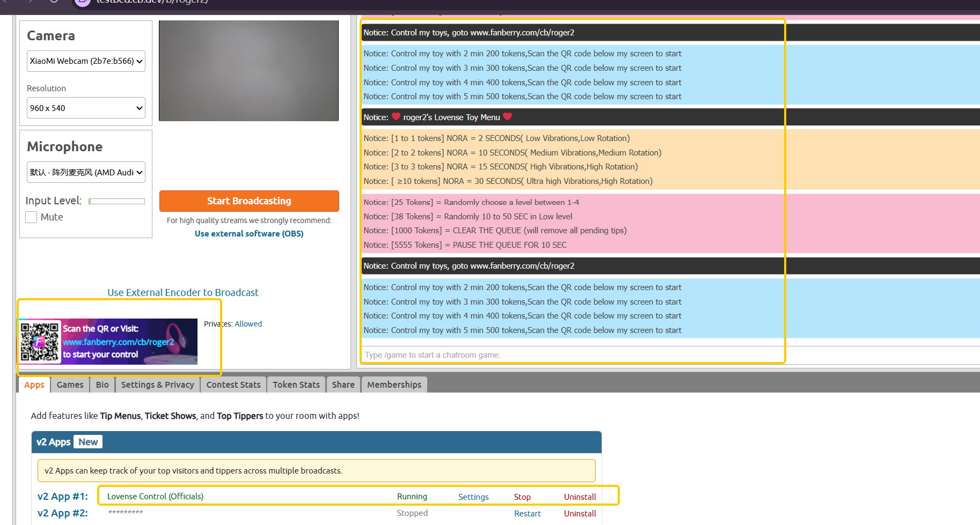Click the QR code image in the banner
Viewport: 980px width, 525px height.
40,342
